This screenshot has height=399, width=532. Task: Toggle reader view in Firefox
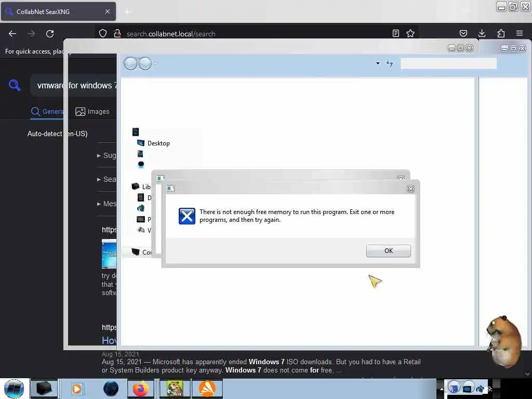coord(395,33)
